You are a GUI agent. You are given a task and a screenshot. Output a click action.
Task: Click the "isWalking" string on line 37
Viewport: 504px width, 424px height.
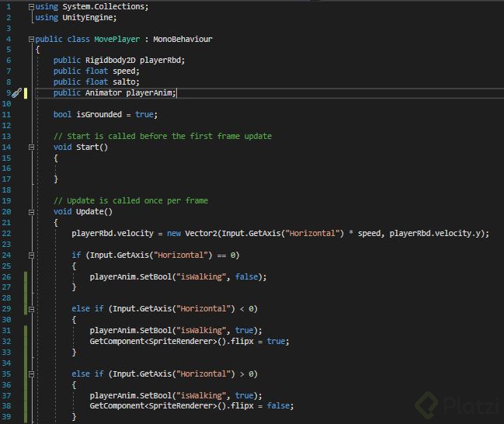click(x=201, y=395)
